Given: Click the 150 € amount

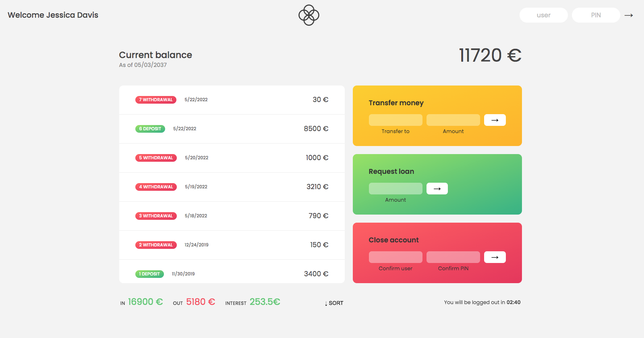Looking at the screenshot, I should (x=319, y=245).
